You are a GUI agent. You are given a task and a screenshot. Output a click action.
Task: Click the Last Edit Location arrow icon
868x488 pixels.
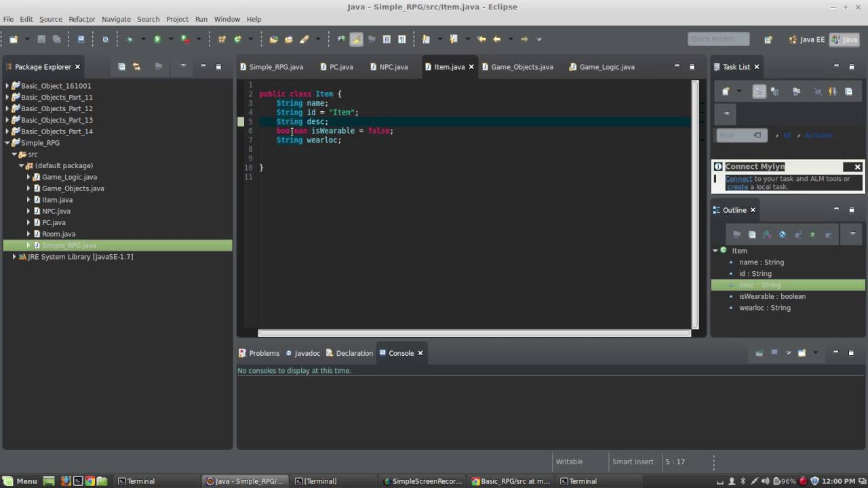point(481,39)
